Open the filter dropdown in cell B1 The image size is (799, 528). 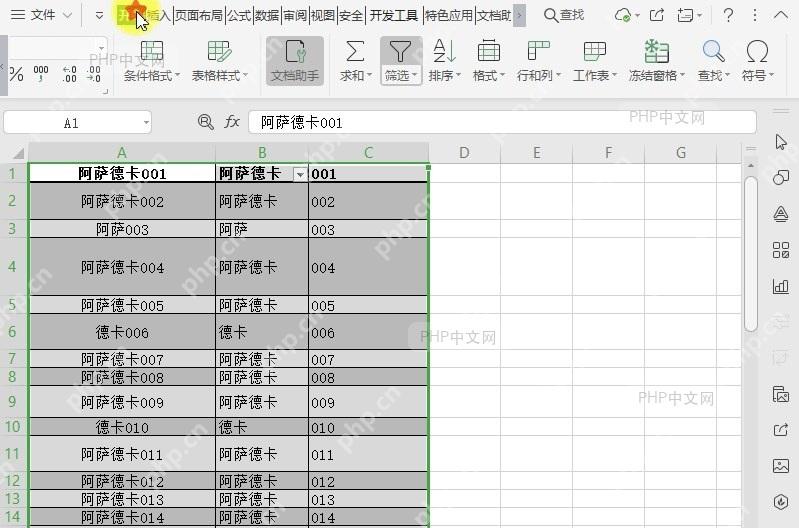(x=300, y=175)
